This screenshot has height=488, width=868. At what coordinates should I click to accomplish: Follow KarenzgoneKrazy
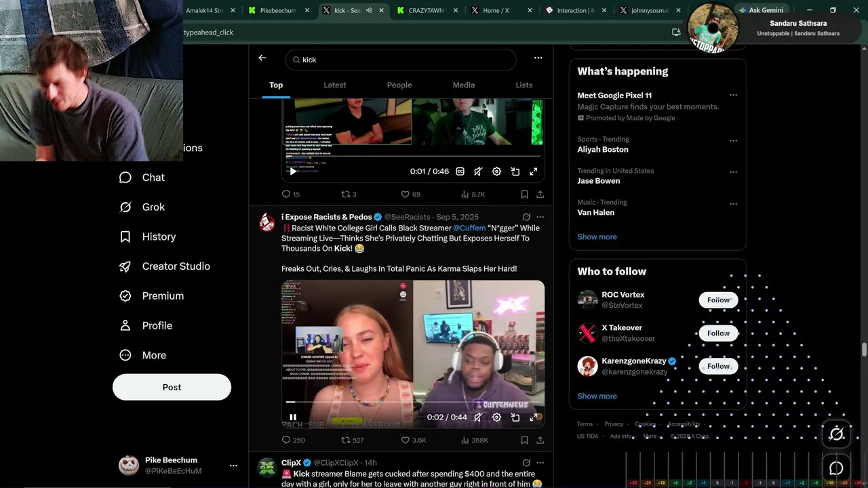[718, 367]
